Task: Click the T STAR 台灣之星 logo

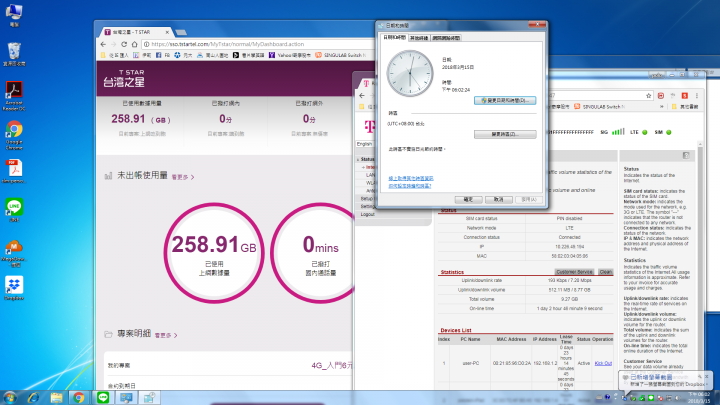Action: [124, 79]
